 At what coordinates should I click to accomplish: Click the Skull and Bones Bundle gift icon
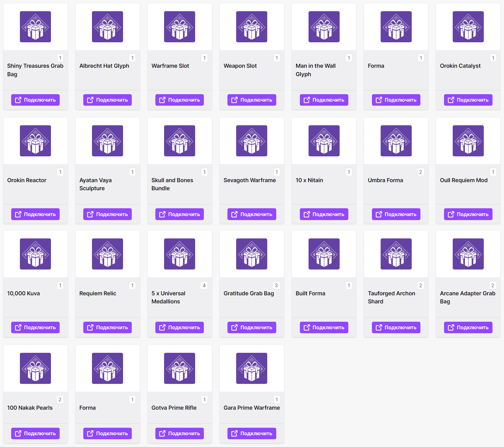(180, 141)
